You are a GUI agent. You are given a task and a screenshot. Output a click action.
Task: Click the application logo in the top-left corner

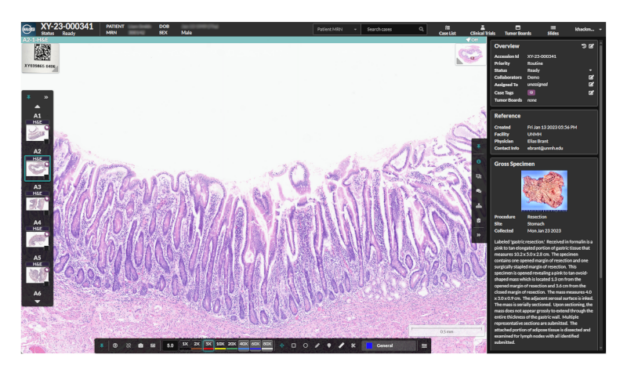click(x=29, y=29)
